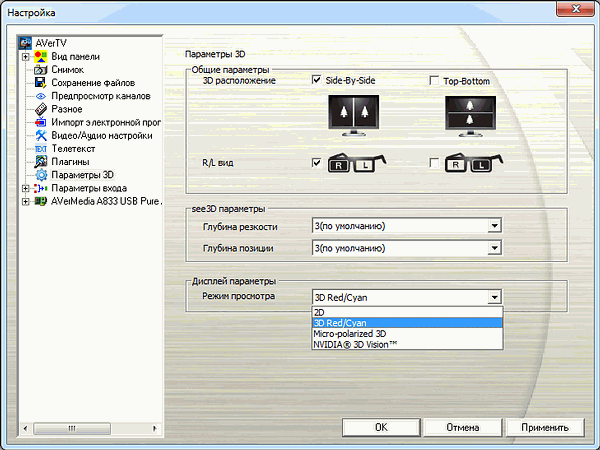Uncheck the first R/L вид glasses checkbox
The height and width of the screenshot is (450, 600).
[316, 163]
